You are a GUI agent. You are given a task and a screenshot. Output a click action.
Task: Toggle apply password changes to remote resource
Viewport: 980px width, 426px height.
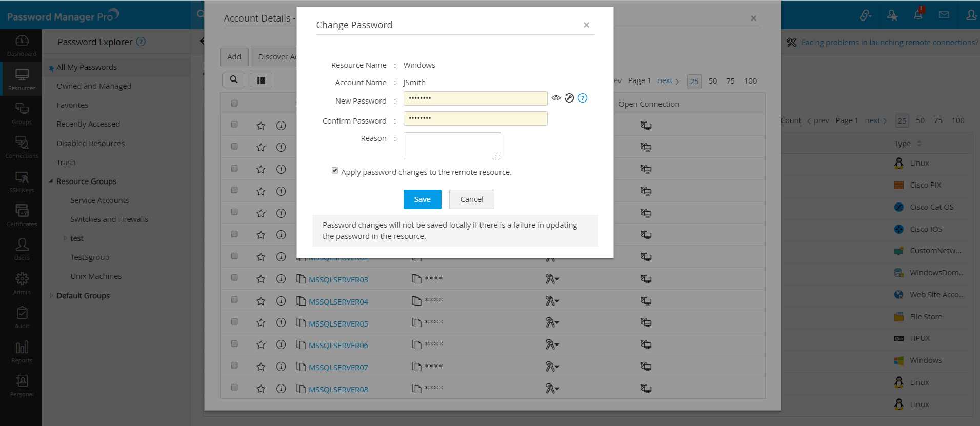335,171
